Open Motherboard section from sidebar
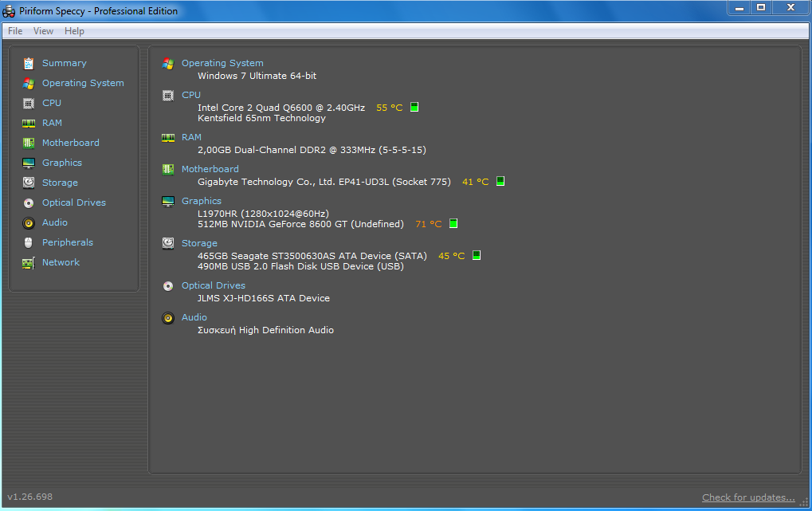 (70, 143)
